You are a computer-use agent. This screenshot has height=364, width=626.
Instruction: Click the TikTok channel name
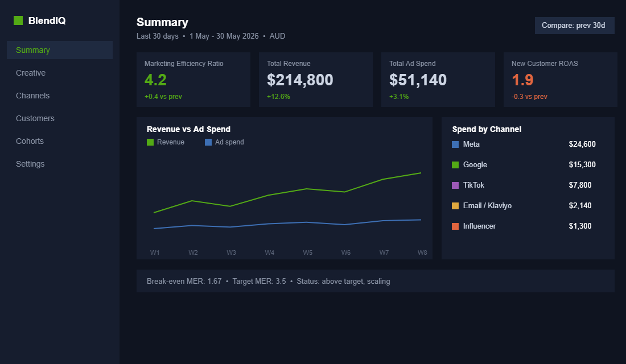click(473, 185)
